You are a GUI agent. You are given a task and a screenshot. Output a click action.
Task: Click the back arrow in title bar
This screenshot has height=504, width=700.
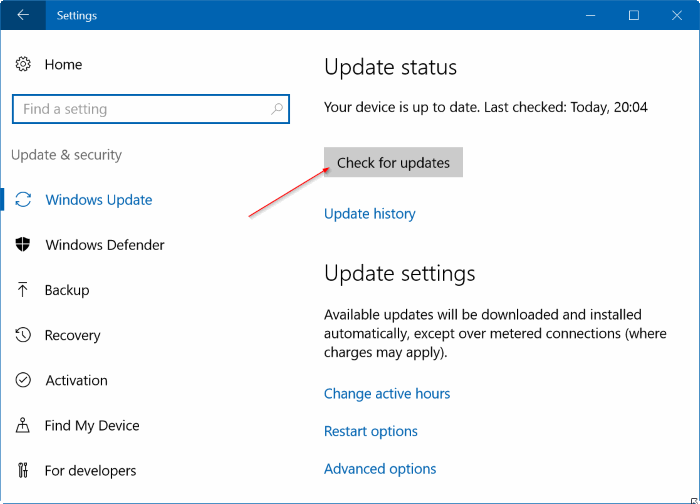[23, 15]
